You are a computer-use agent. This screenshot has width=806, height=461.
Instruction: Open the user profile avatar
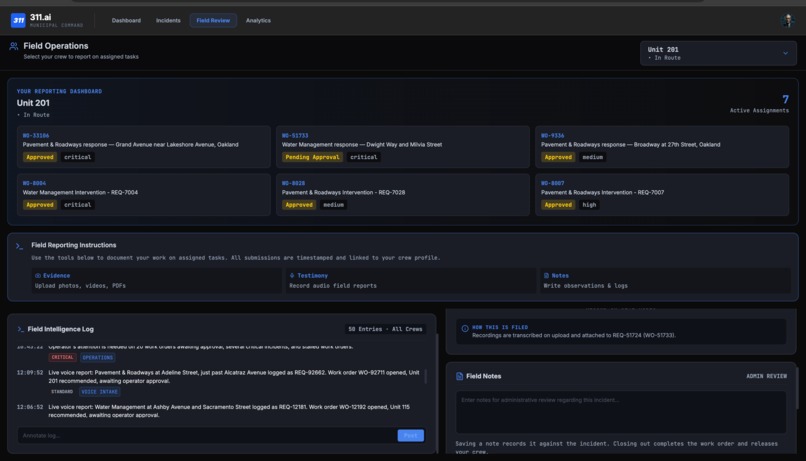(787, 21)
